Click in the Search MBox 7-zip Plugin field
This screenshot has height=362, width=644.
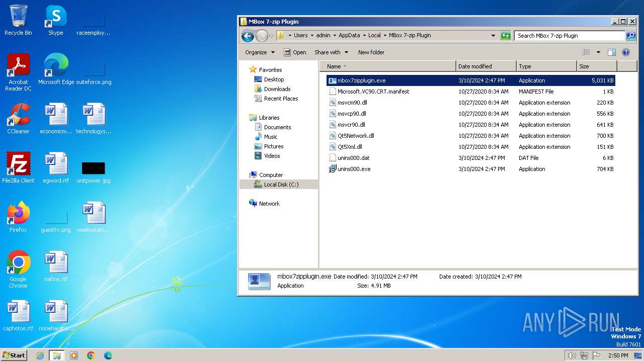[570, 36]
